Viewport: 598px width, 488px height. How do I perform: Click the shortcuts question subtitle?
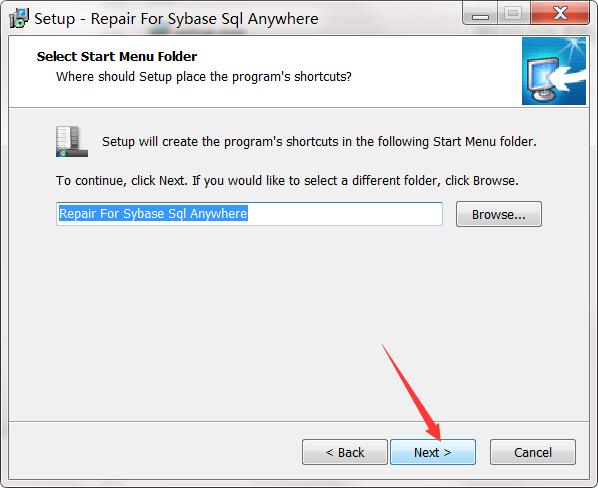[204, 77]
